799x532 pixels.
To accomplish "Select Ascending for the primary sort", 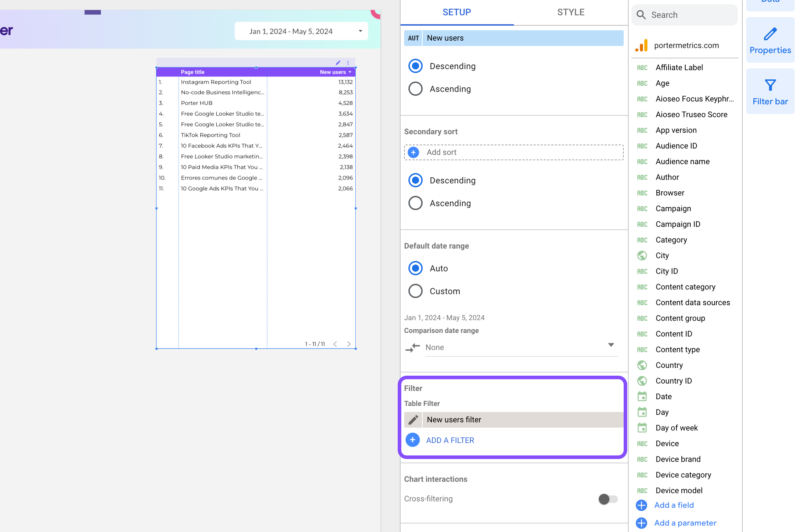I will coord(416,89).
